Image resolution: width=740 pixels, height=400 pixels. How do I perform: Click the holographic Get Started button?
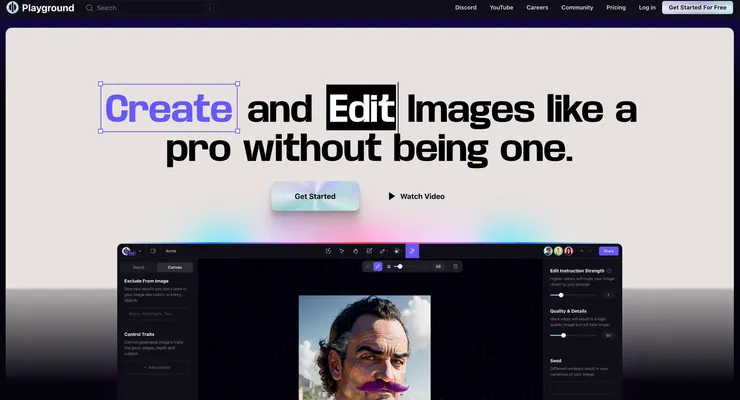click(x=315, y=196)
